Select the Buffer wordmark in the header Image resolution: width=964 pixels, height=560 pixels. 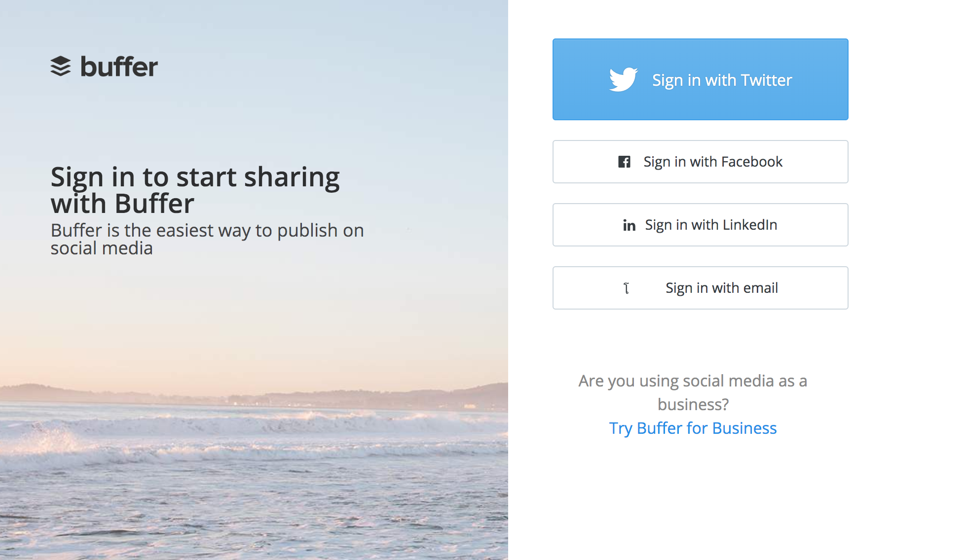point(119,67)
